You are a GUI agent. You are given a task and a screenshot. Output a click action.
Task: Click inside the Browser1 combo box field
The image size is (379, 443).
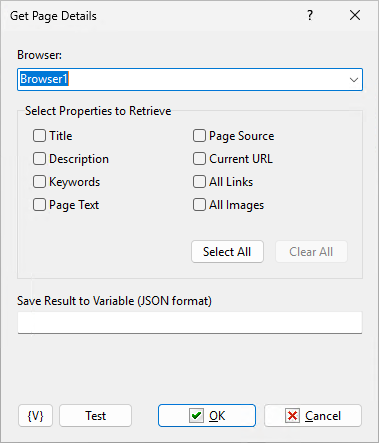tap(190, 80)
